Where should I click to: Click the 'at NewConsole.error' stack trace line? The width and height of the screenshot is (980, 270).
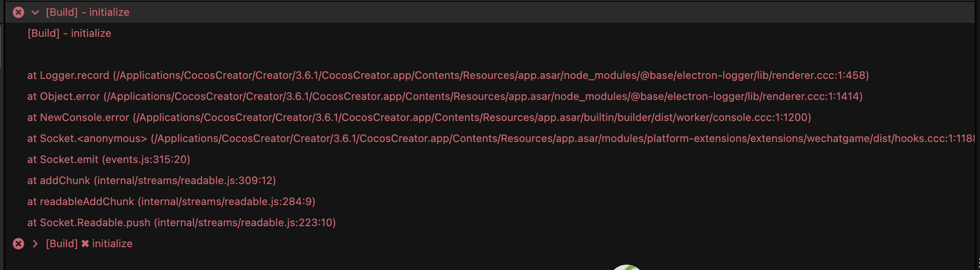point(78,117)
